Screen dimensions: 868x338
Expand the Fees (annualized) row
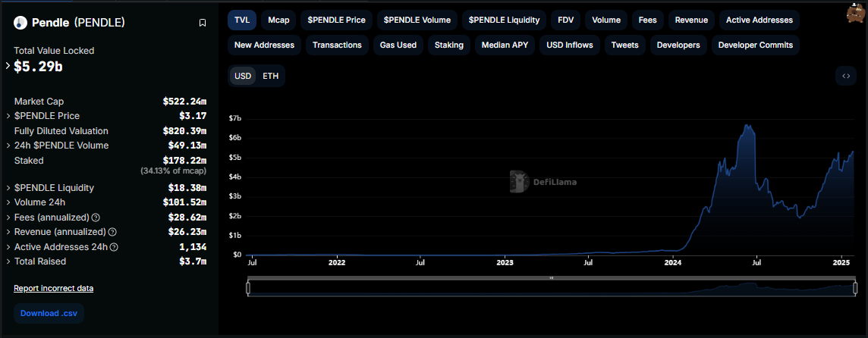pos(8,218)
